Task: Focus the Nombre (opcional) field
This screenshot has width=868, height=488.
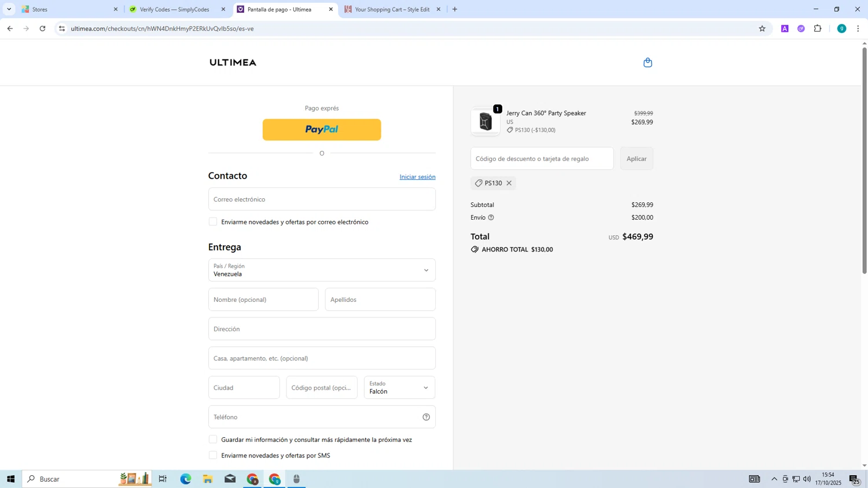Action: [x=263, y=300]
